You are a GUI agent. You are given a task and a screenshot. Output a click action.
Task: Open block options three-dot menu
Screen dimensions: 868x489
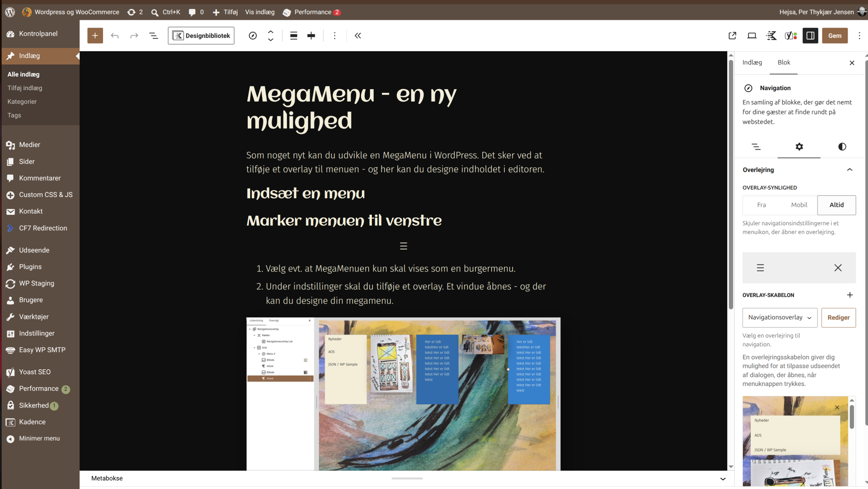coord(335,36)
